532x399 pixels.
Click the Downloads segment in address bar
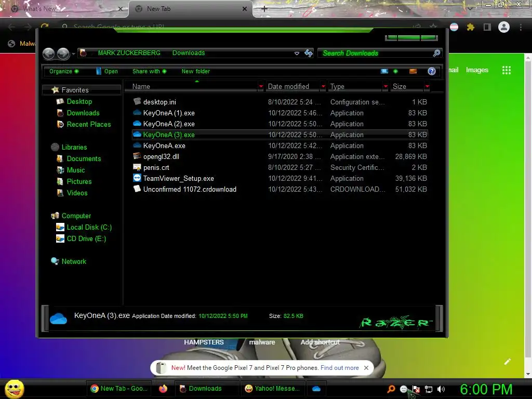[x=189, y=53]
